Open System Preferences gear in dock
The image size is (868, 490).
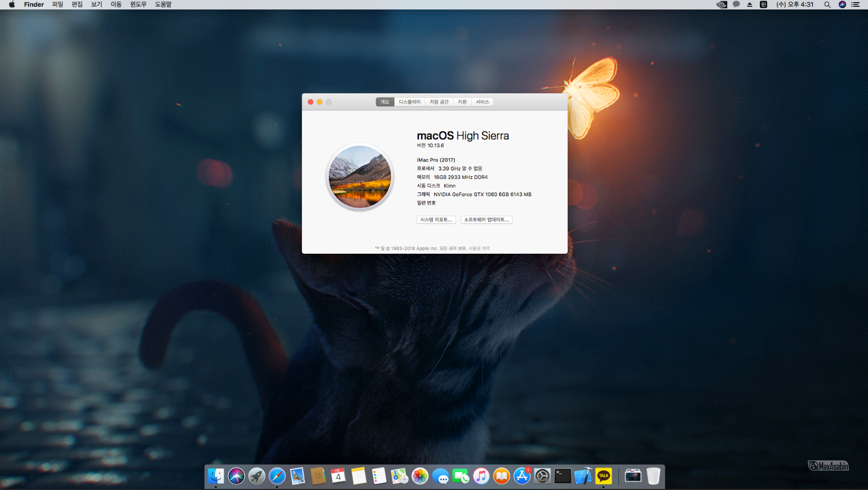(542, 476)
